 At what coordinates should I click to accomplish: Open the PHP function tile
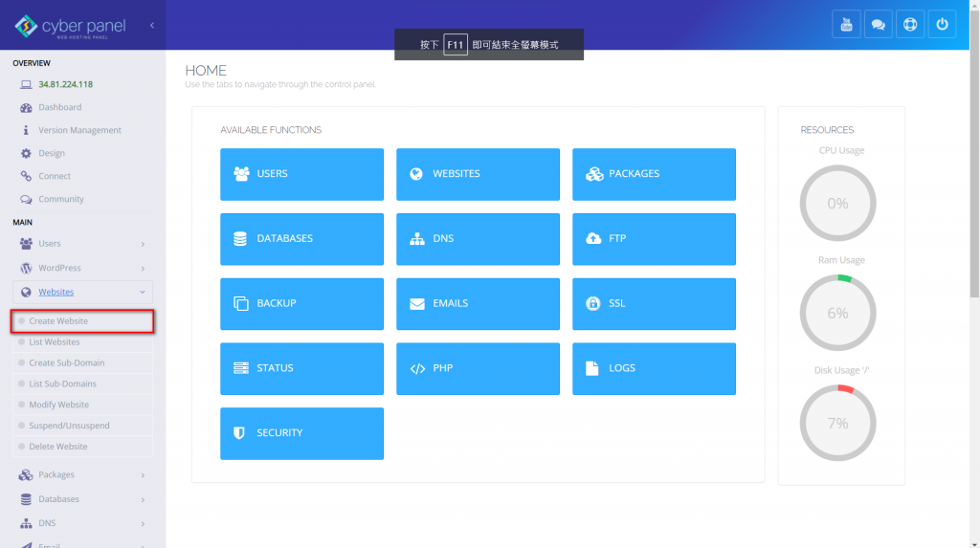tap(479, 368)
